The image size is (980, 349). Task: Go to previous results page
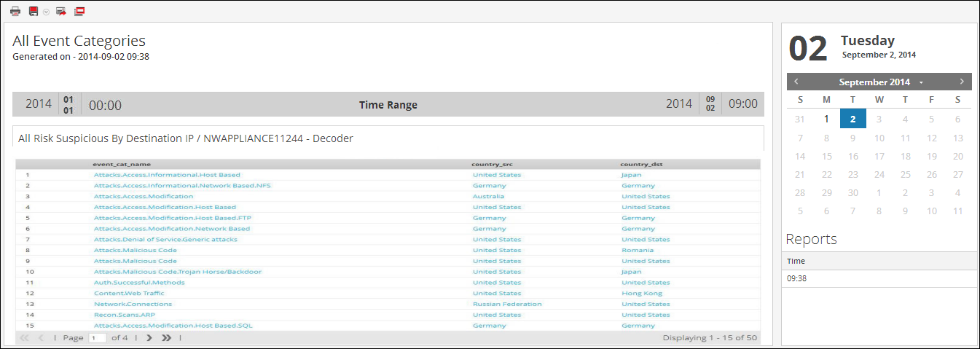click(42, 338)
